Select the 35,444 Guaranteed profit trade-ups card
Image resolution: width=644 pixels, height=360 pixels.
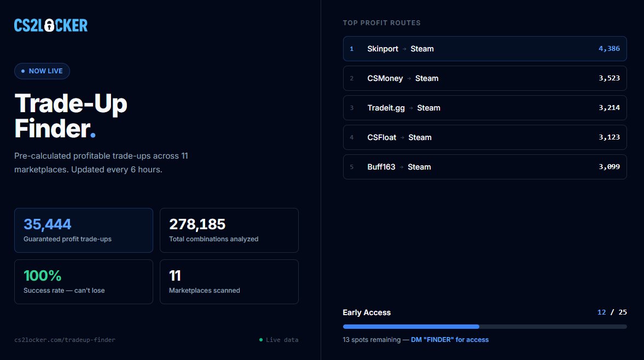pos(84,230)
